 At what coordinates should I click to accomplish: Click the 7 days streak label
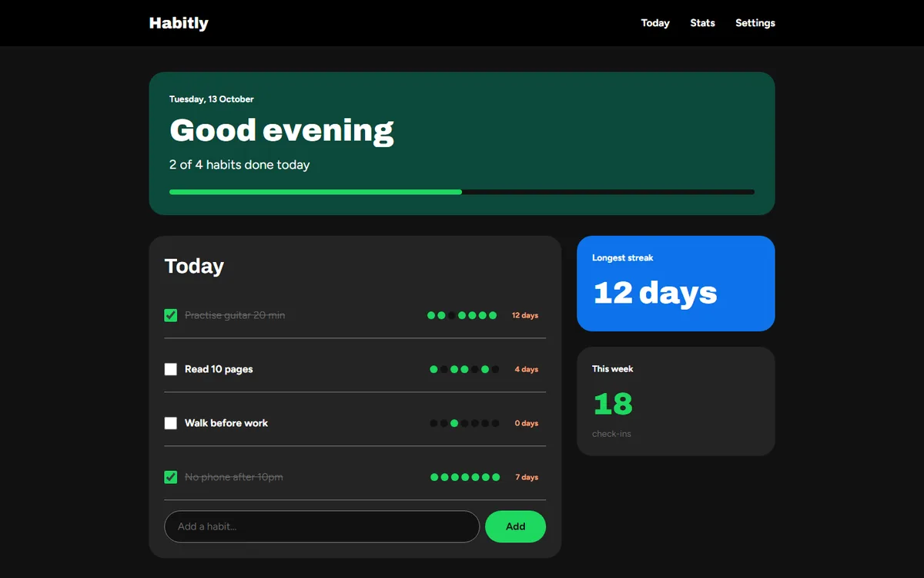[527, 477]
